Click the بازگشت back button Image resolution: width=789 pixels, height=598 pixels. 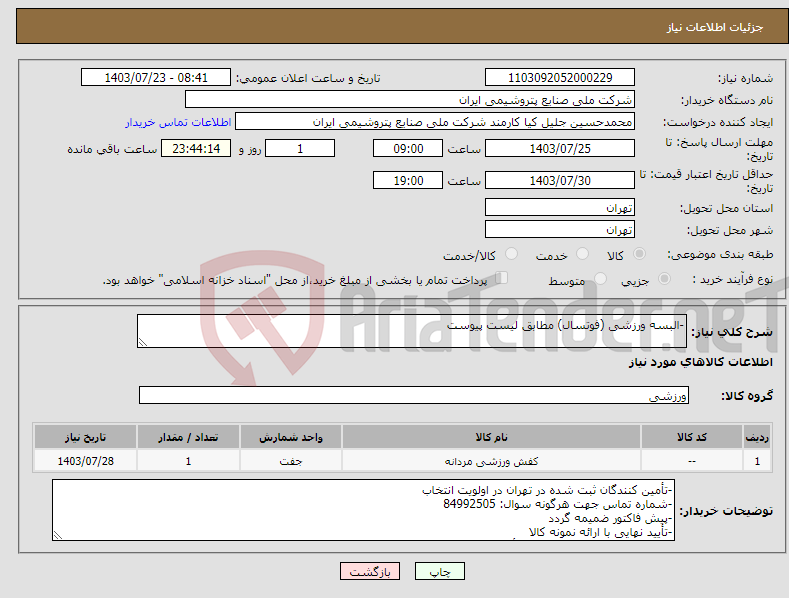370,571
